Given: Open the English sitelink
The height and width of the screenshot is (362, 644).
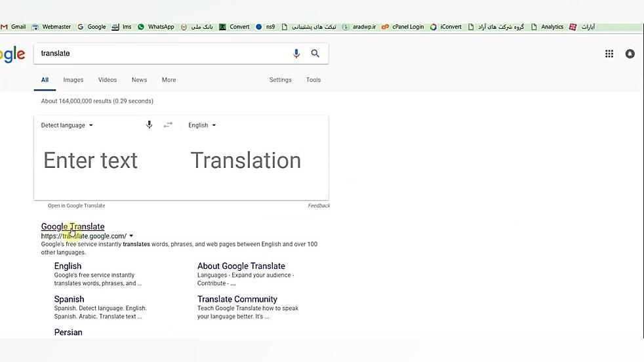Looking at the screenshot, I should click(x=68, y=266).
